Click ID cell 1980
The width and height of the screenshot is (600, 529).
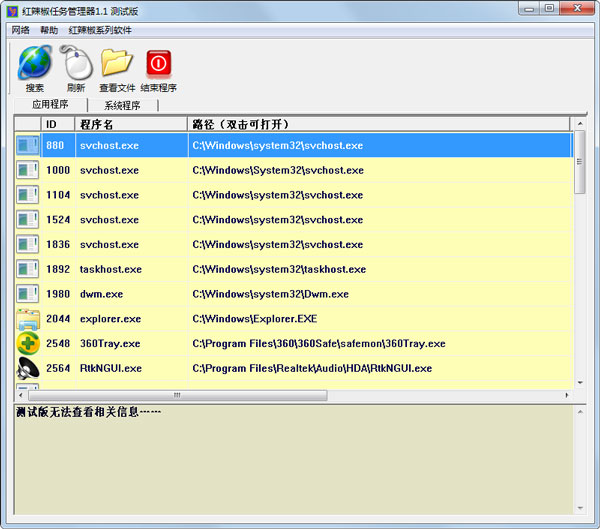click(58, 294)
